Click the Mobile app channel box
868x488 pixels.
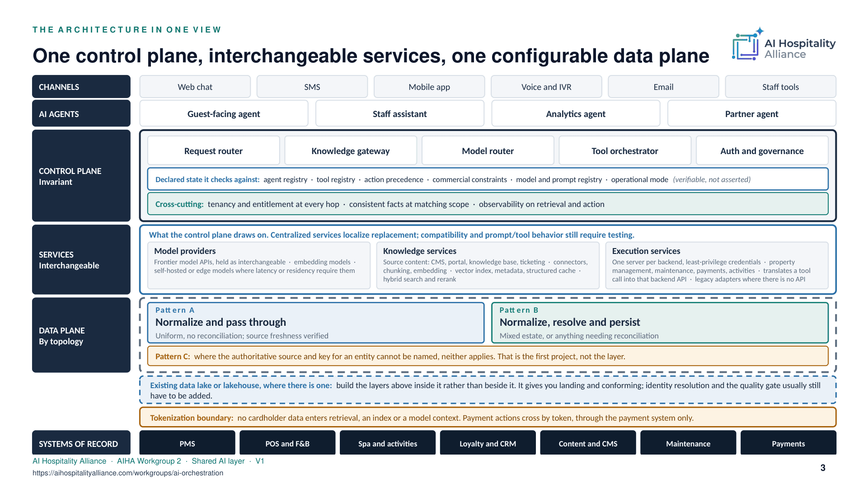coord(429,87)
